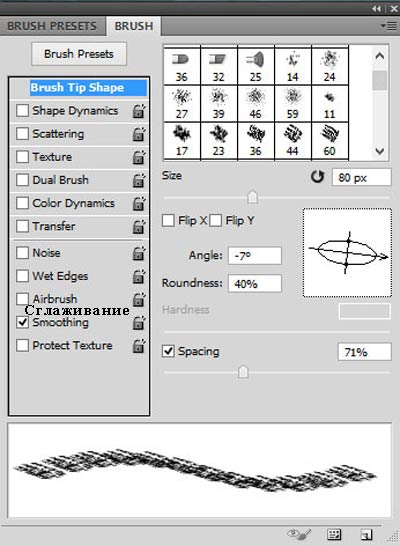
Task: Click the lock icon beside Scattering
Action: pyautogui.click(x=139, y=134)
